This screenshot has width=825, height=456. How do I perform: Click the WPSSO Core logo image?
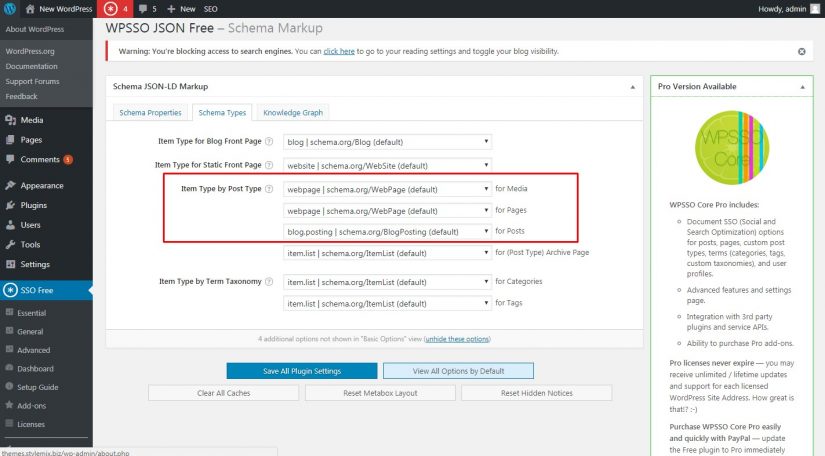point(732,147)
